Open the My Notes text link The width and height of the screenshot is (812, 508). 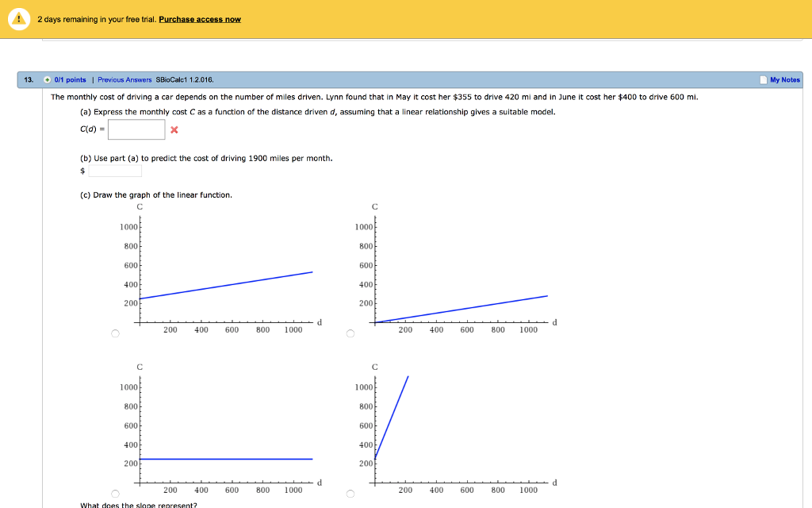click(785, 80)
